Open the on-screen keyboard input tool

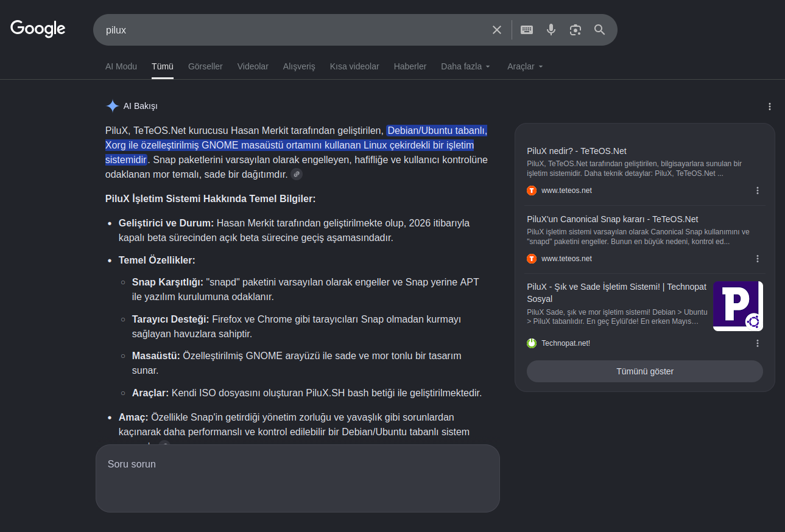point(527,30)
